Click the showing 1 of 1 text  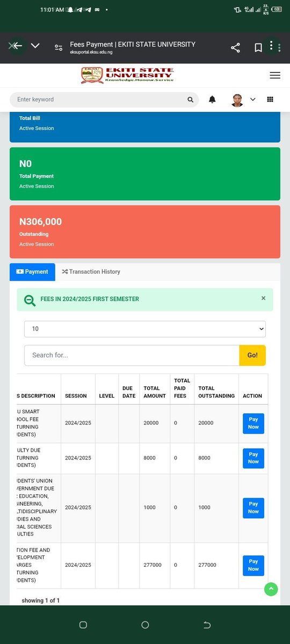tap(41, 601)
